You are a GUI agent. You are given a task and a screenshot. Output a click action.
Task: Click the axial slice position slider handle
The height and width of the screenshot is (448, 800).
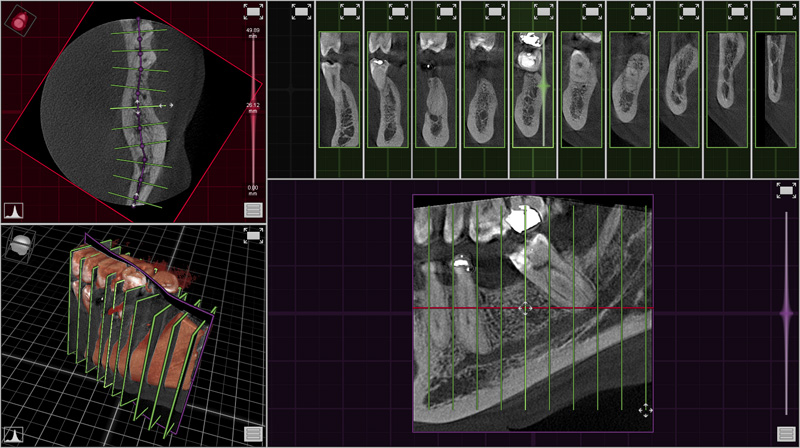(253, 104)
